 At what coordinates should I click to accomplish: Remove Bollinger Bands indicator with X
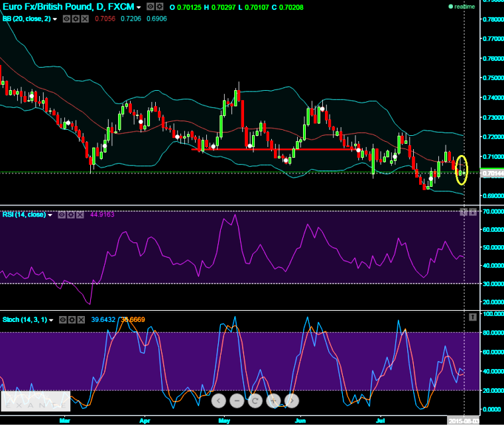coord(84,19)
